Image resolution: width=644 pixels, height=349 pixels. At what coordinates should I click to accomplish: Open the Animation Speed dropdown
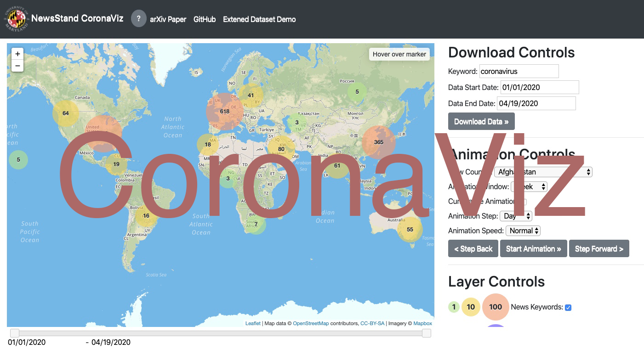pyautogui.click(x=523, y=231)
